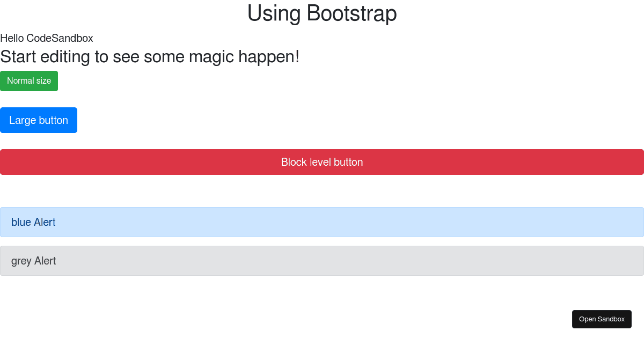This screenshot has height=338, width=644.
Task: Activate the Normal size success button
Action: tap(29, 80)
